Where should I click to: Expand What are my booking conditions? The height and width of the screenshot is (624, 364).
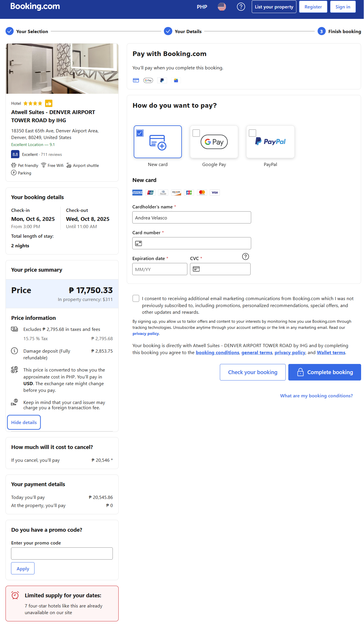pyautogui.click(x=316, y=396)
